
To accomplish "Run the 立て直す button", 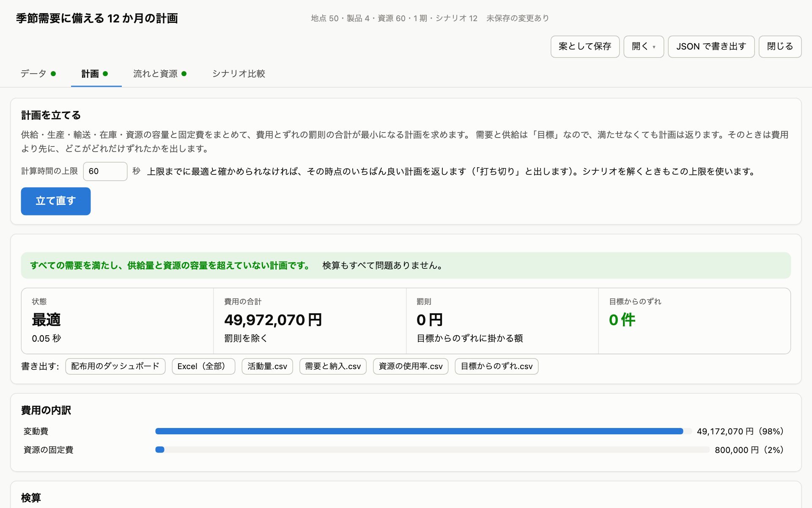I will coord(56,201).
